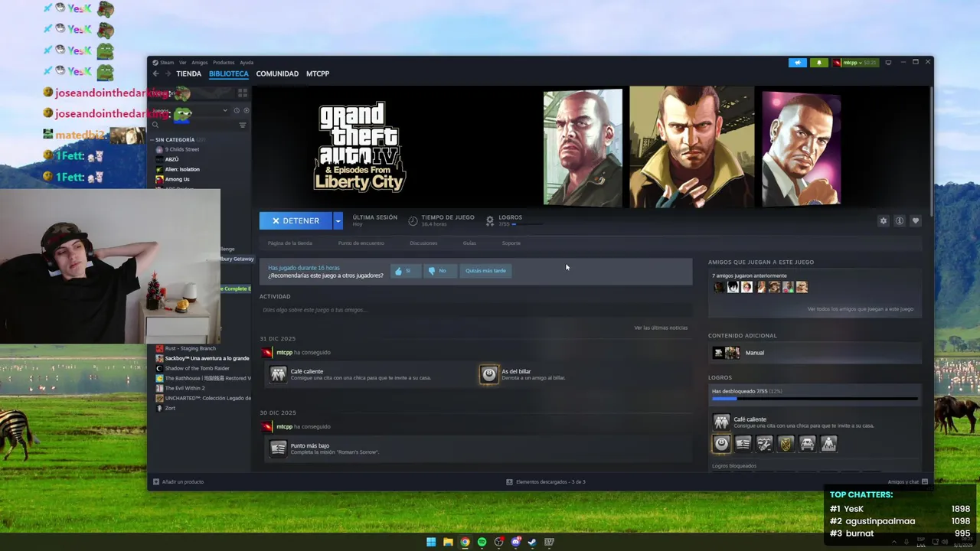
Task: Open the mtcpp account dropdown
Action: point(855,63)
